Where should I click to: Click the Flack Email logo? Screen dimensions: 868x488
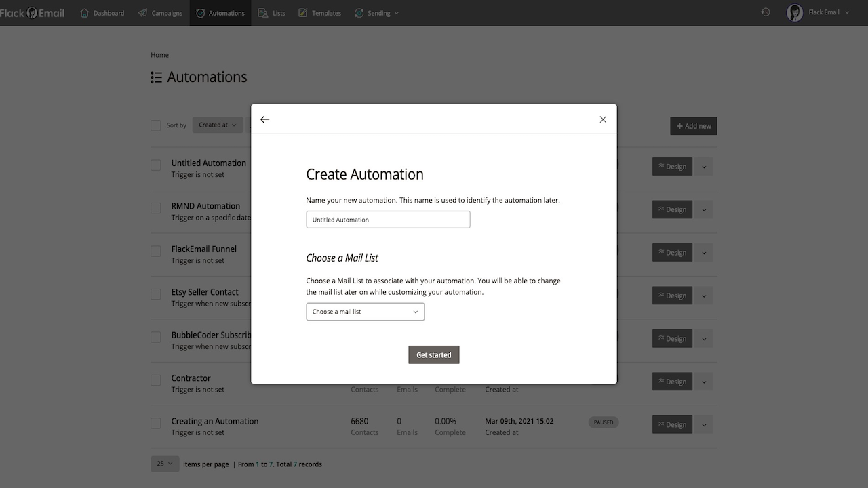(33, 13)
